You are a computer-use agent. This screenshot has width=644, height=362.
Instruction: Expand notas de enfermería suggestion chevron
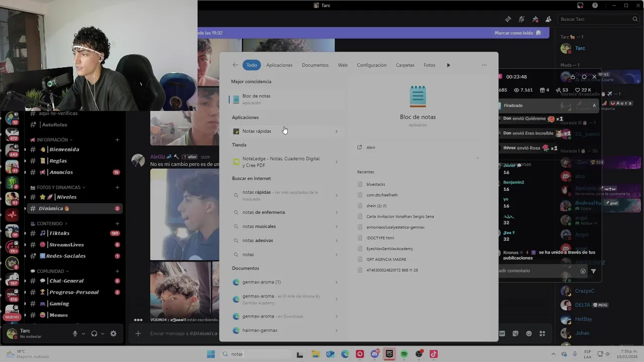[x=337, y=212]
